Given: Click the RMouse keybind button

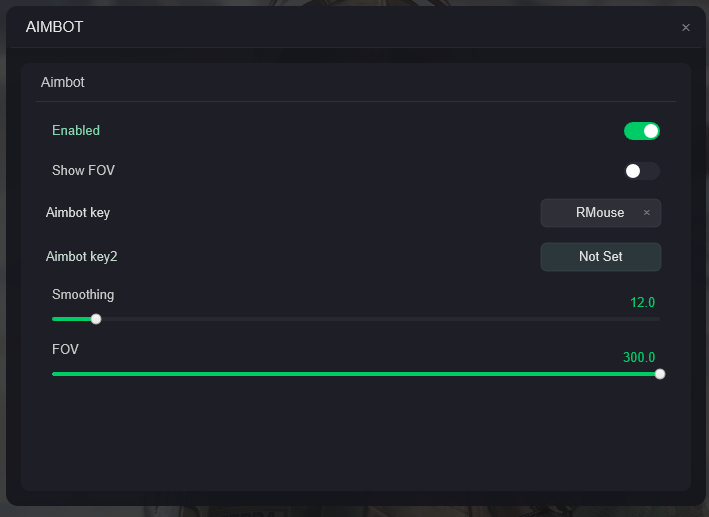Looking at the screenshot, I should [x=599, y=213].
